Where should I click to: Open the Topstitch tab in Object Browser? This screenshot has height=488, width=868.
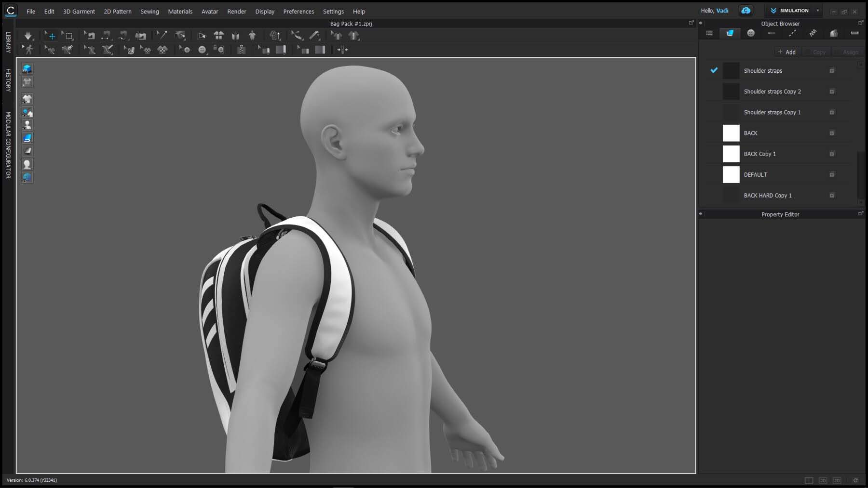click(x=792, y=33)
